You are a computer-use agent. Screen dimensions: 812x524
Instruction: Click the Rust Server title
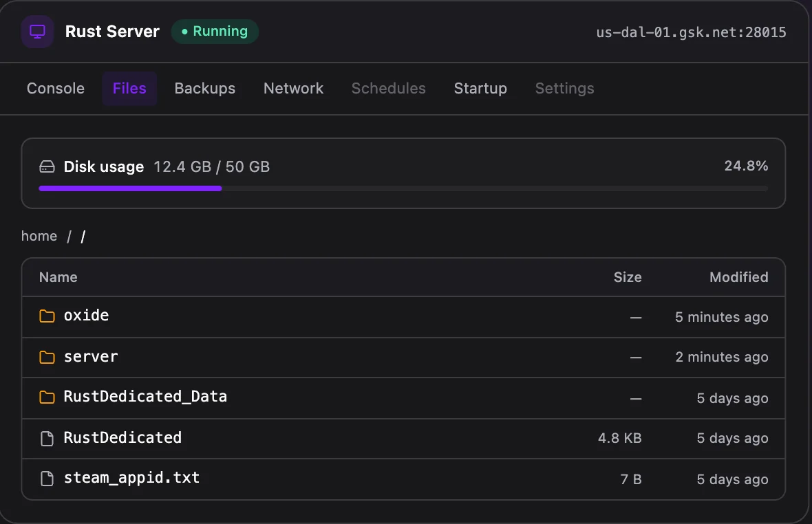(x=112, y=32)
